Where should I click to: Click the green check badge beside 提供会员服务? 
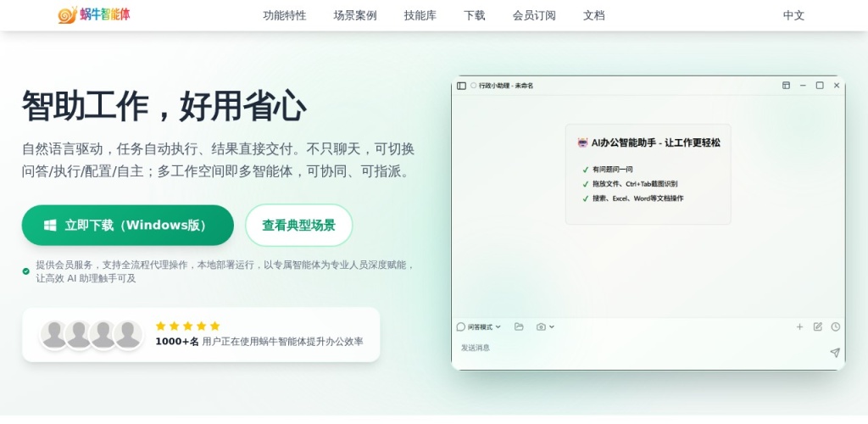[26, 271]
